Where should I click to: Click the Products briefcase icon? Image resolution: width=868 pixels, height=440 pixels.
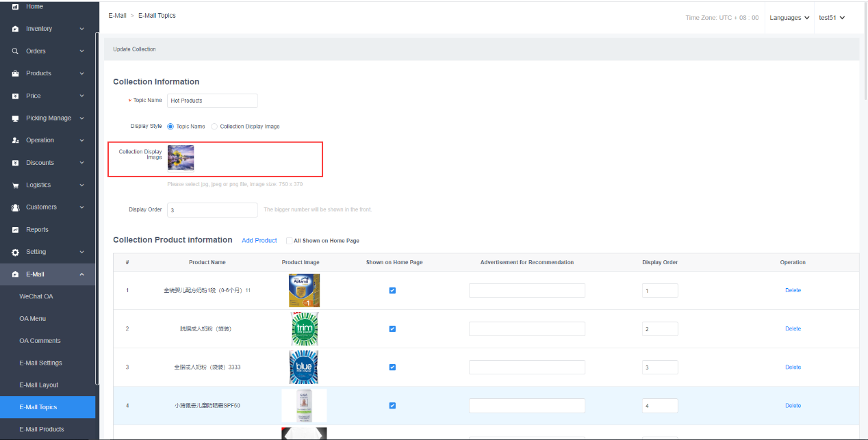pyautogui.click(x=15, y=73)
